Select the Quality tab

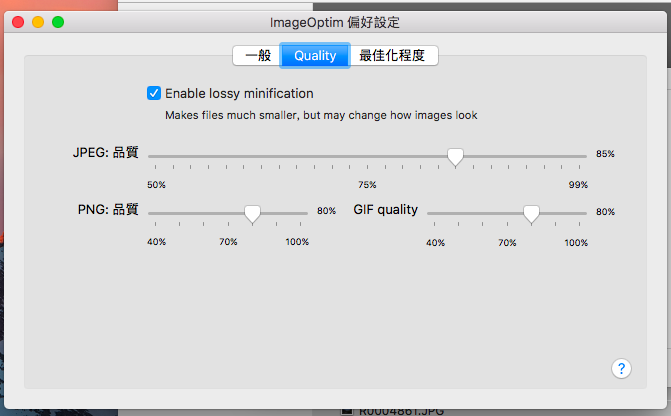[x=315, y=56]
